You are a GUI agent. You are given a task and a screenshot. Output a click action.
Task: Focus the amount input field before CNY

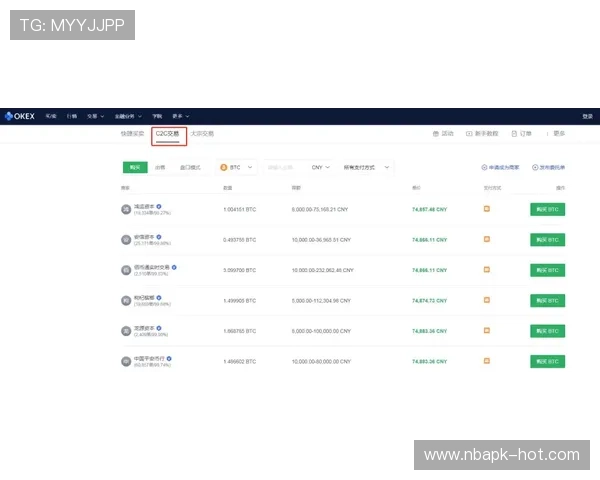(x=286, y=167)
